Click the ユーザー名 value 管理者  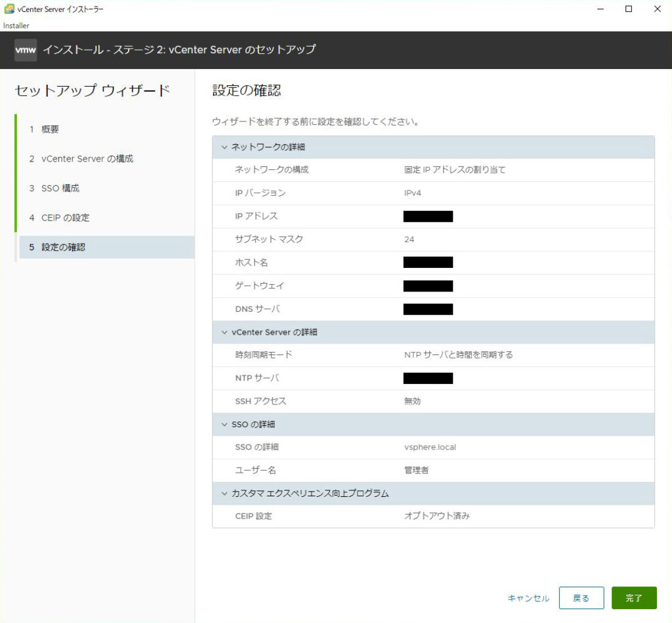[x=416, y=470]
